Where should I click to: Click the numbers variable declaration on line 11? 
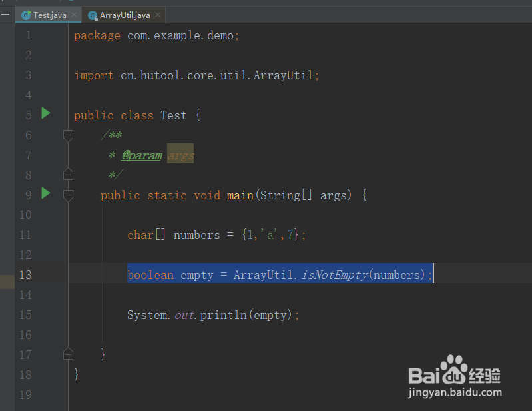pos(197,235)
